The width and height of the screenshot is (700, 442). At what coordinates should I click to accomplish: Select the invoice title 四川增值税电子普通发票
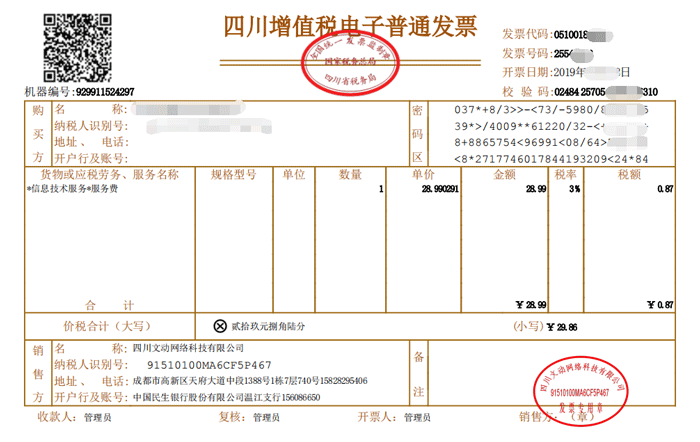tap(350, 27)
